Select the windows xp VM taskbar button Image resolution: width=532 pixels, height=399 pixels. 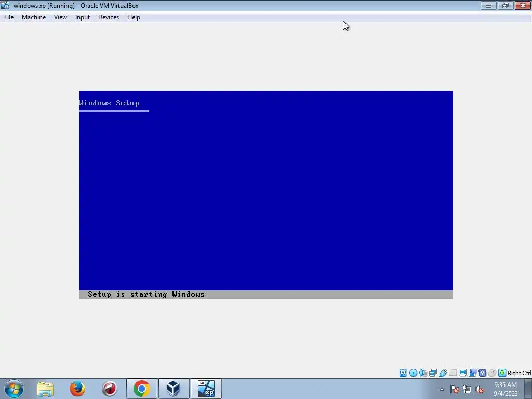click(x=206, y=389)
